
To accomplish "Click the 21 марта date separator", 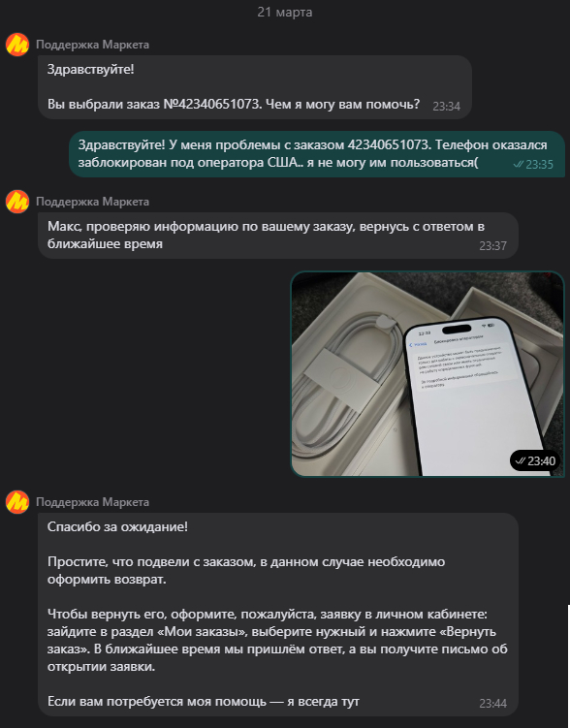I will click(x=285, y=12).
